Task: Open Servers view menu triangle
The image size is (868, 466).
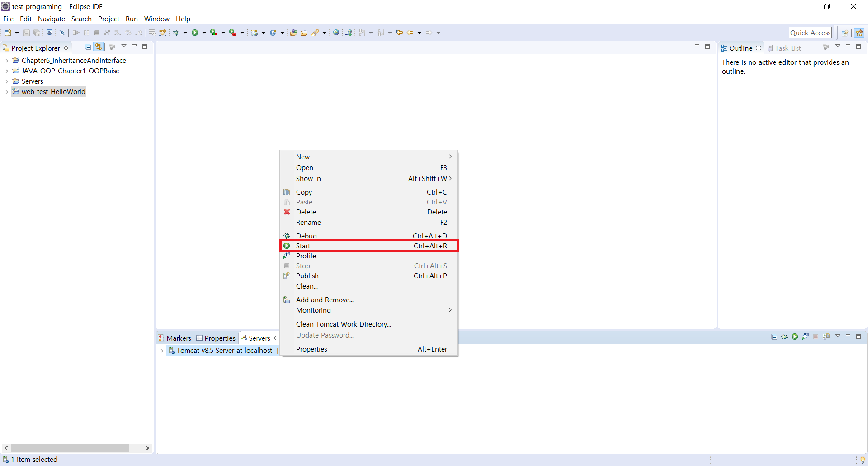Action: click(838, 336)
